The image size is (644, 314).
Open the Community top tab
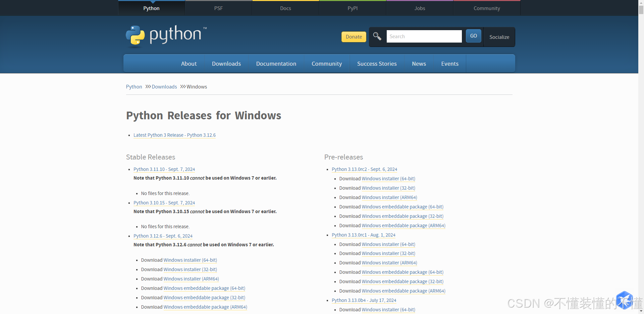[487, 8]
